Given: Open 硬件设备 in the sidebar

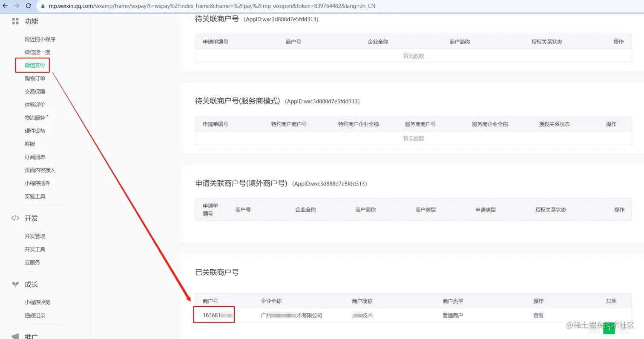Looking at the screenshot, I should pyautogui.click(x=35, y=131).
